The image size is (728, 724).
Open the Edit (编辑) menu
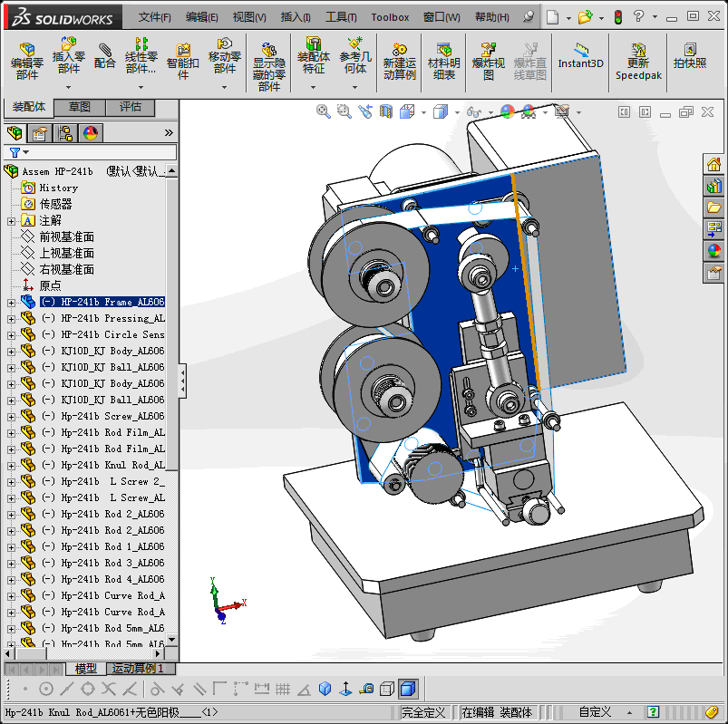tap(202, 17)
